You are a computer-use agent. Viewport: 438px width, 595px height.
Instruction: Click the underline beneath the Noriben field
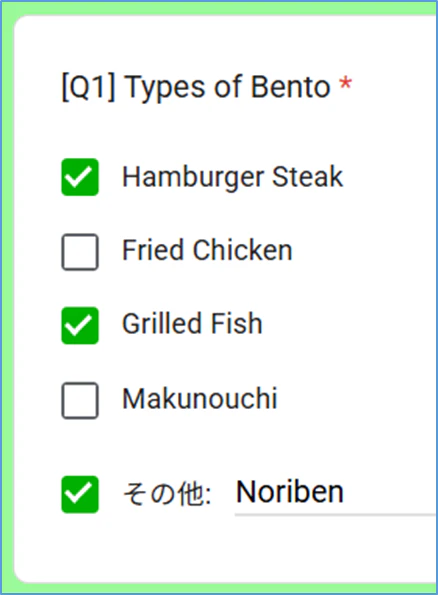[x=336, y=515]
